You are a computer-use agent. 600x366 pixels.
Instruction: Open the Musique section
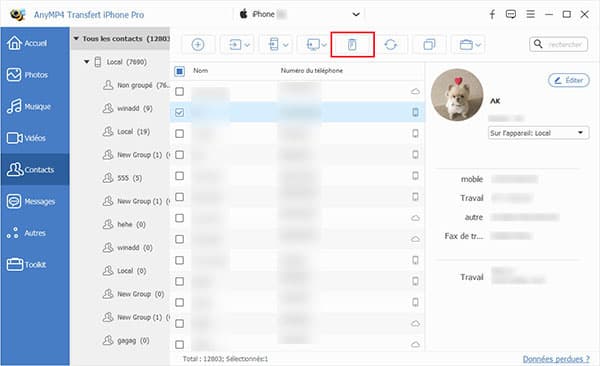click(x=35, y=106)
